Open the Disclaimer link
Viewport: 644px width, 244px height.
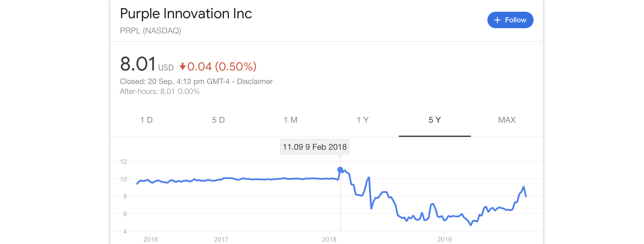coord(255,81)
